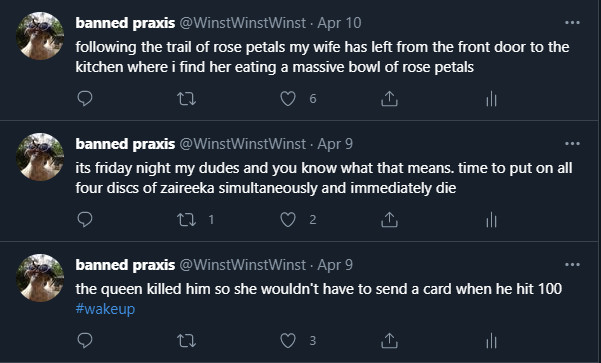Open avatar on the rose petals tweet
Viewport: 601px width, 363px height.
(x=40, y=36)
